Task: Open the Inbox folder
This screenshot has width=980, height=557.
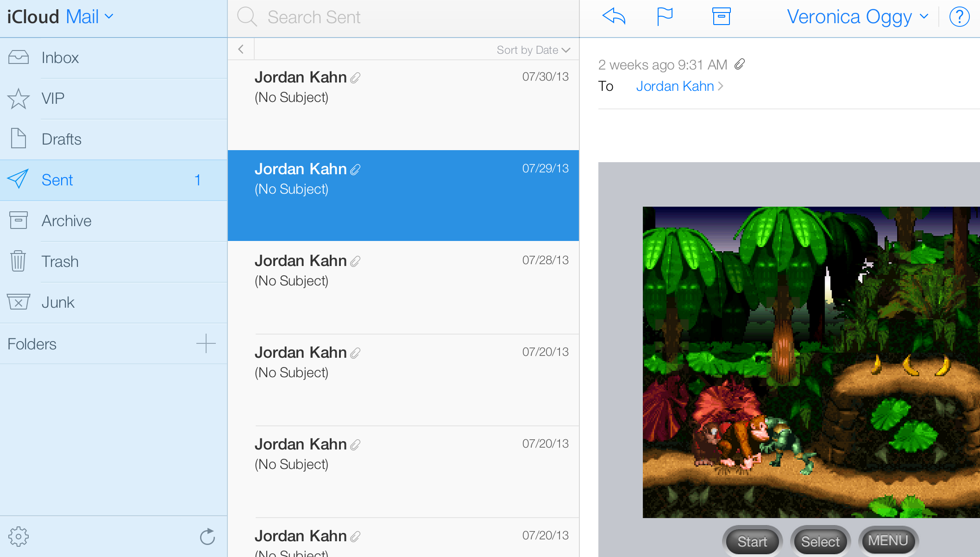Action: pos(60,57)
